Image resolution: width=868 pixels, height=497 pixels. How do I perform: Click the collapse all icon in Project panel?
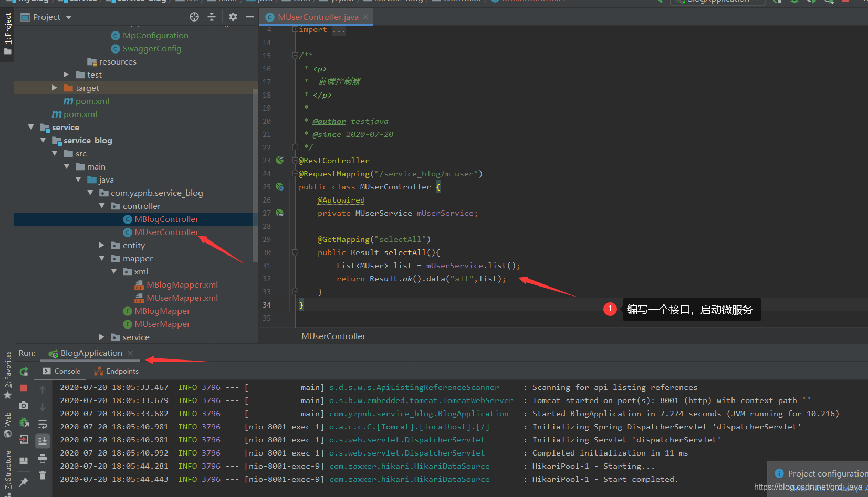(x=212, y=17)
